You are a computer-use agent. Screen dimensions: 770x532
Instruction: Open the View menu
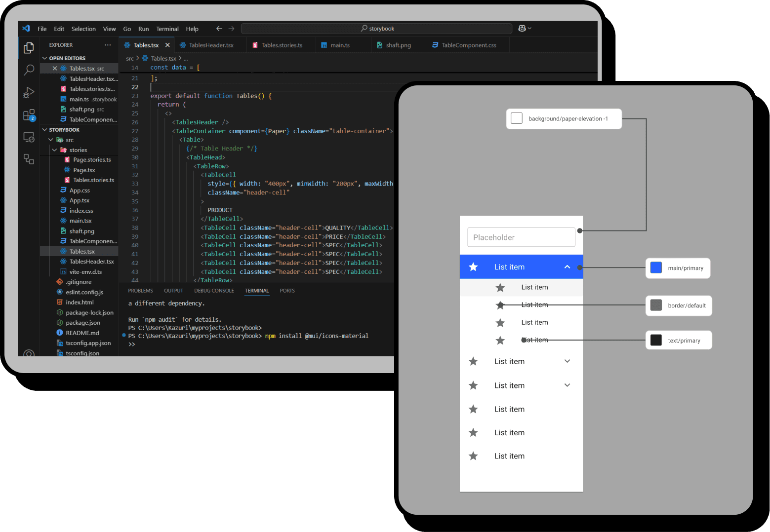(109, 29)
